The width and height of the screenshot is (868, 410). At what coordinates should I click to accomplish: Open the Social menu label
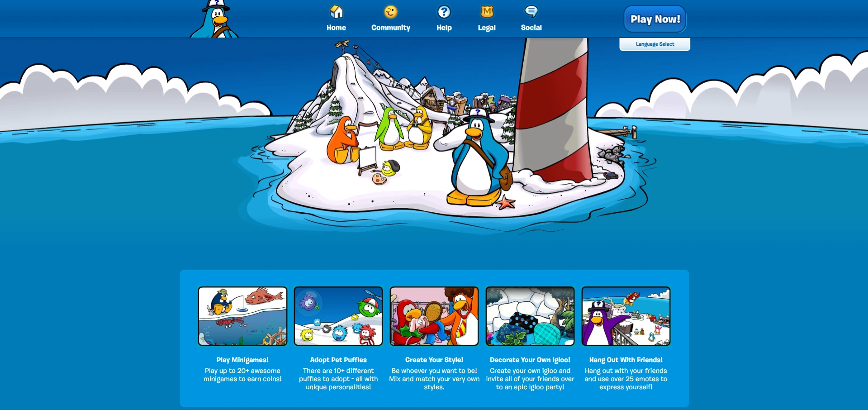[531, 28]
